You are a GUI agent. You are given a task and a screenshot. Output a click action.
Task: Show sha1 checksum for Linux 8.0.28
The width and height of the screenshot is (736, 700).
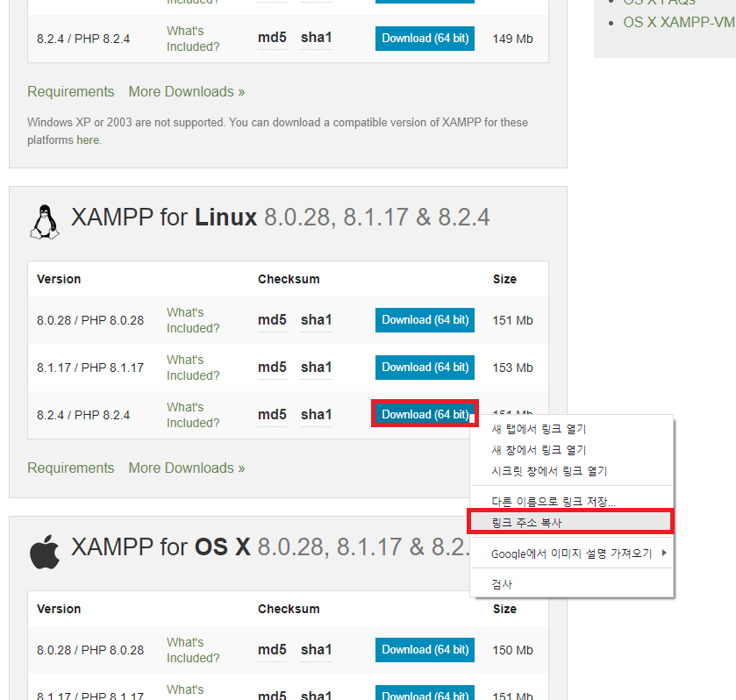[x=317, y=320]
